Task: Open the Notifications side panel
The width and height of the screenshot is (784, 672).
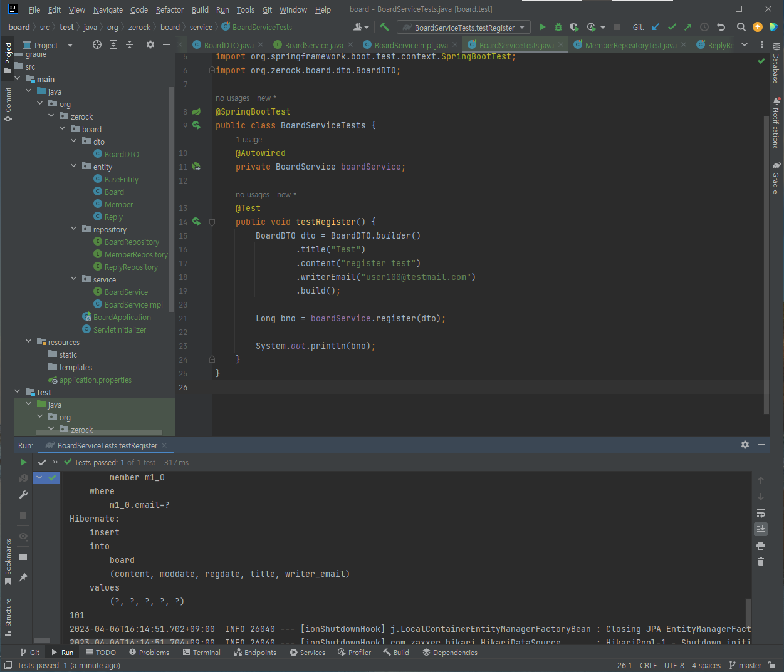Action: (776, 123)
